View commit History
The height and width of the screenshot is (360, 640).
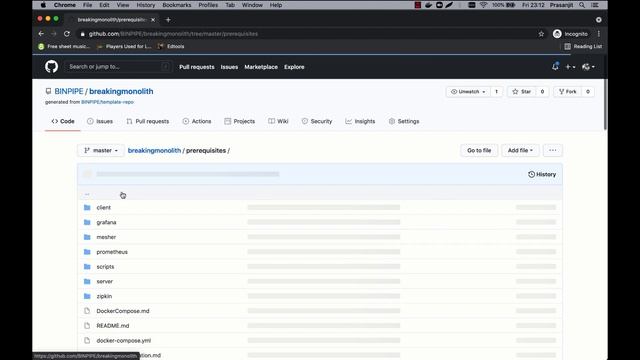coord(542,174)
